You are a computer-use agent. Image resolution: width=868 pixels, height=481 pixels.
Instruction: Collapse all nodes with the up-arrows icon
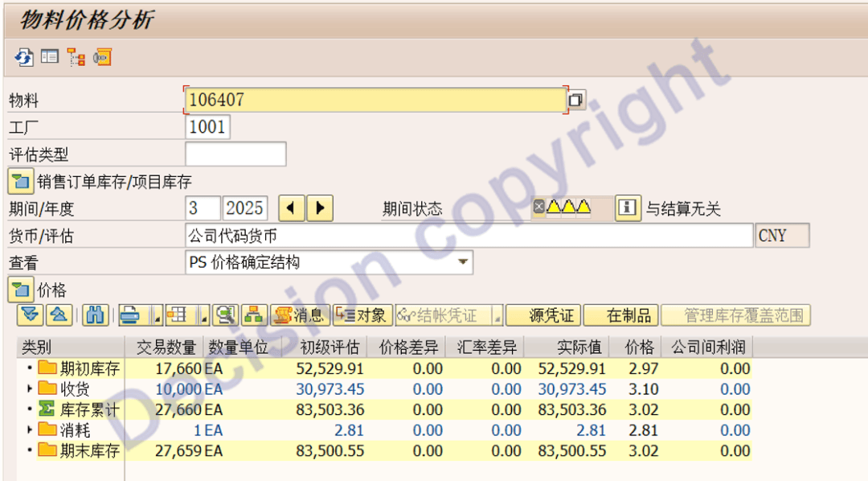60,315
